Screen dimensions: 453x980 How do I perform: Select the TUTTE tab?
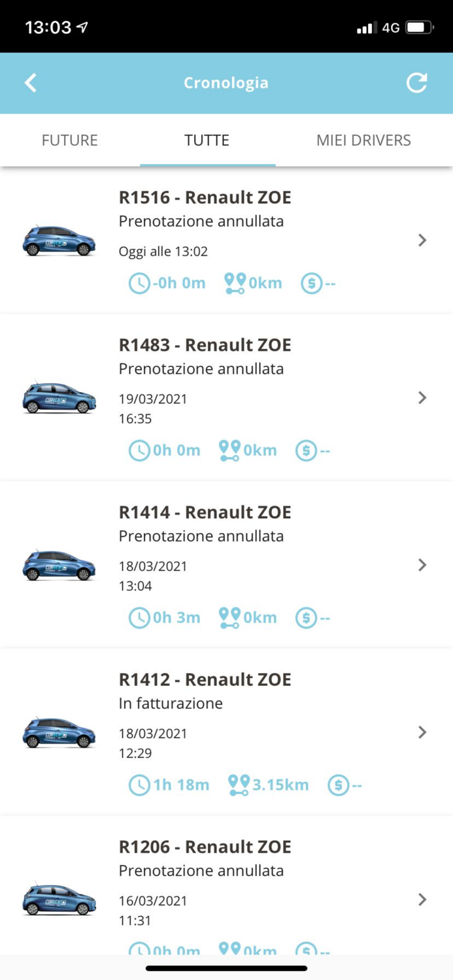point(207,140)
